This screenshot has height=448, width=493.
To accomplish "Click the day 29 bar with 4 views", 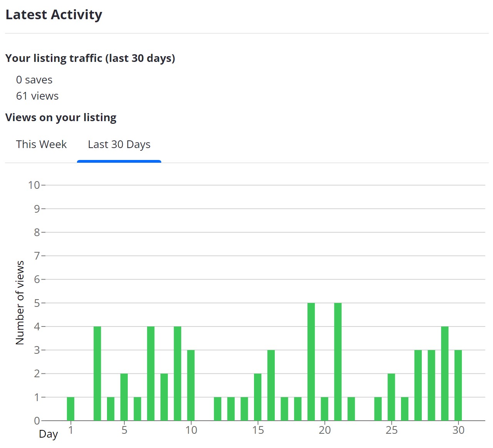I will coord(445,373).
